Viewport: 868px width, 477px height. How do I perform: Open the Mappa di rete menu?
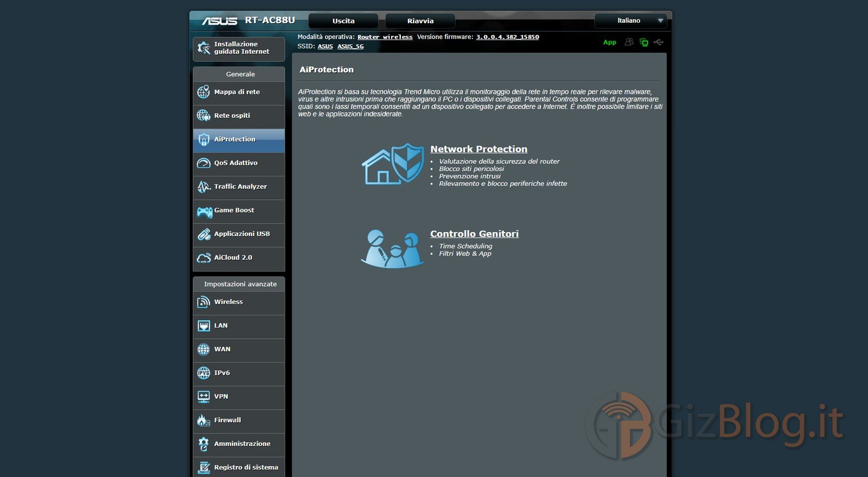pos(239,92)
